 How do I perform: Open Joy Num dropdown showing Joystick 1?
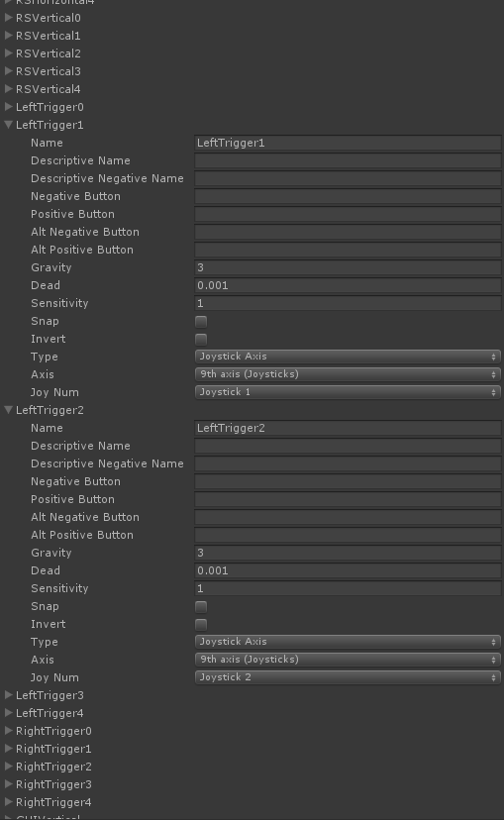pyautogui.click(x=348, y=392)
